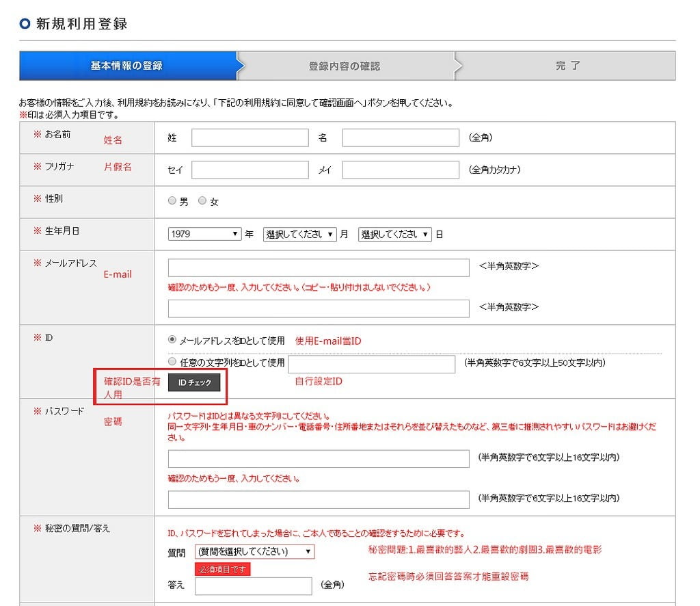Click the custom ID text input field

click(373, 364)
